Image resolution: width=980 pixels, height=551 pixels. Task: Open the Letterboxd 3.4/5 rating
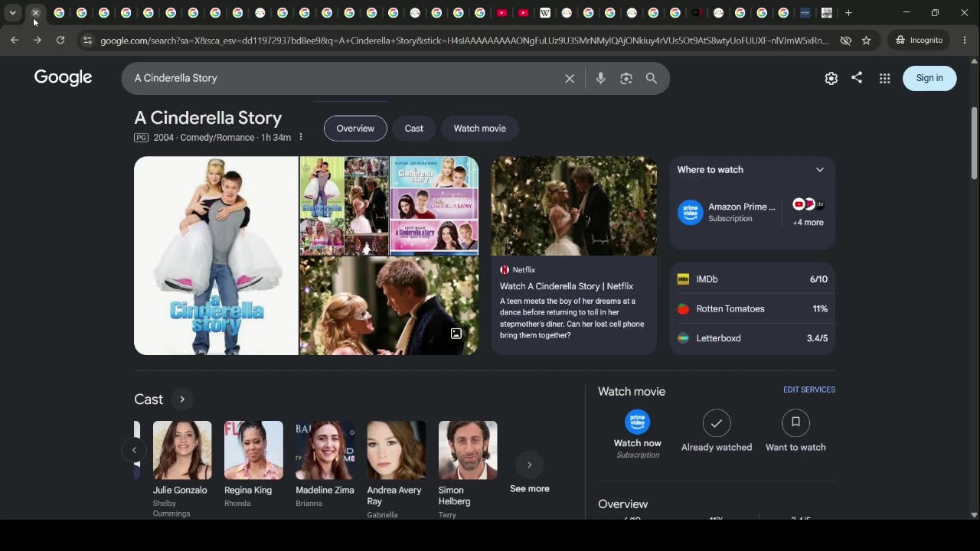(753, 338)
